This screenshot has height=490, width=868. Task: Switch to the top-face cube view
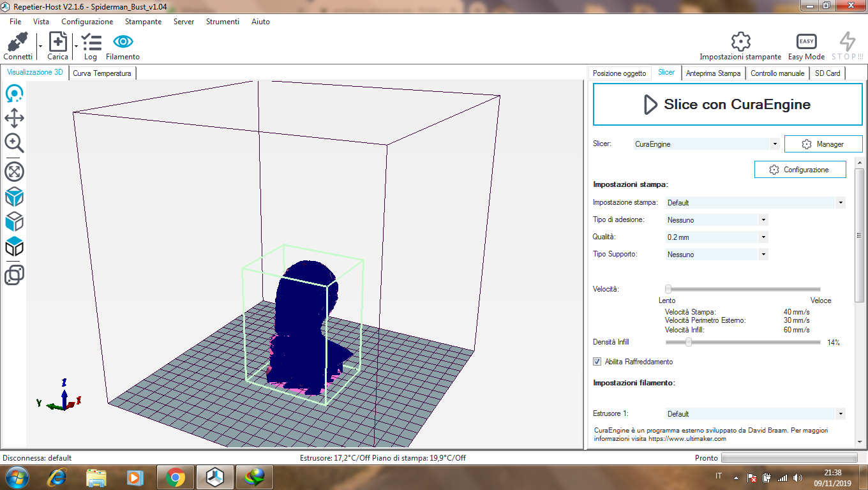click(14, 247)
